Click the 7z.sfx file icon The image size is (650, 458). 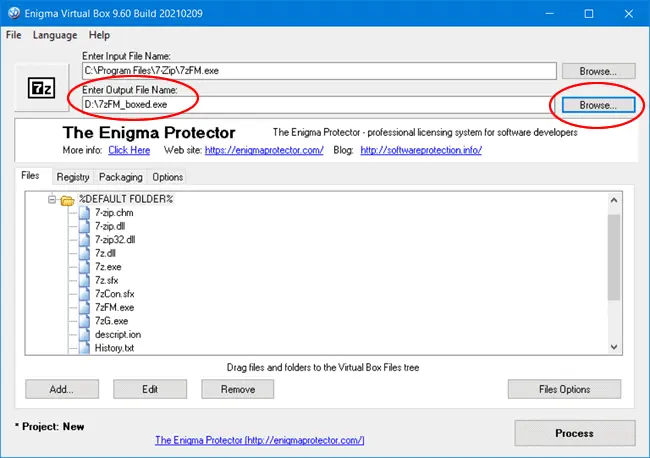click(84, 280)
